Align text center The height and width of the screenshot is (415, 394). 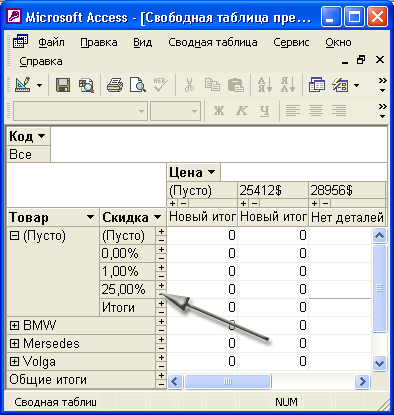pyautogui.click(x=316, y=111)
